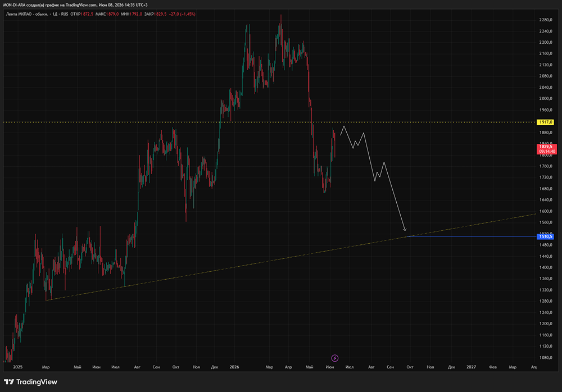Click the symbol name Лента МКПАО - обыкн.
562x392 pixels.
click(x=27, y=14)
